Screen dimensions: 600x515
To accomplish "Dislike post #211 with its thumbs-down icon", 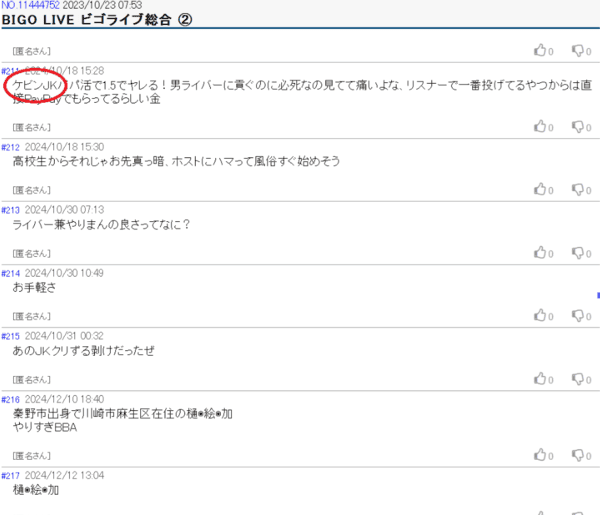I will [577, 127].
